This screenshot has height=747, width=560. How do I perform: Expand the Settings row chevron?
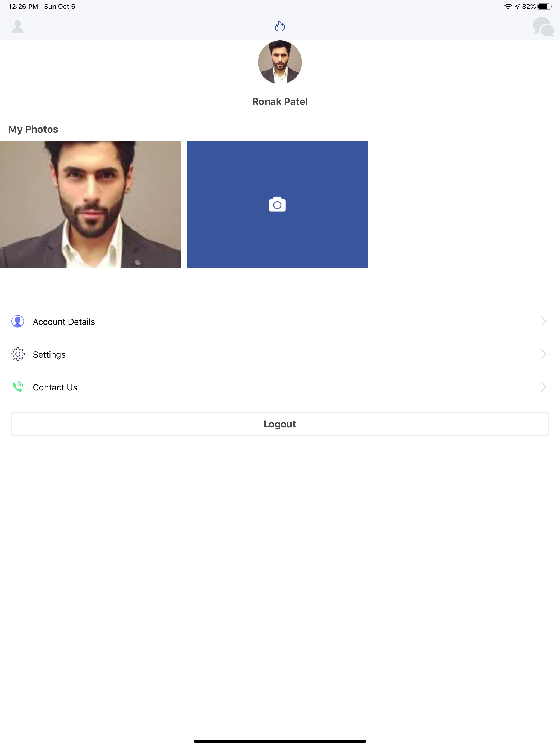[543, 354]
